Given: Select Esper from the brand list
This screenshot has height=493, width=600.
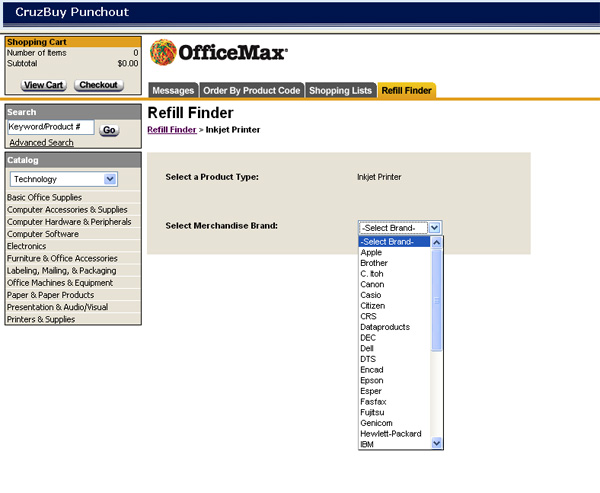Looking at the screenshot, I should click(394, 391).
